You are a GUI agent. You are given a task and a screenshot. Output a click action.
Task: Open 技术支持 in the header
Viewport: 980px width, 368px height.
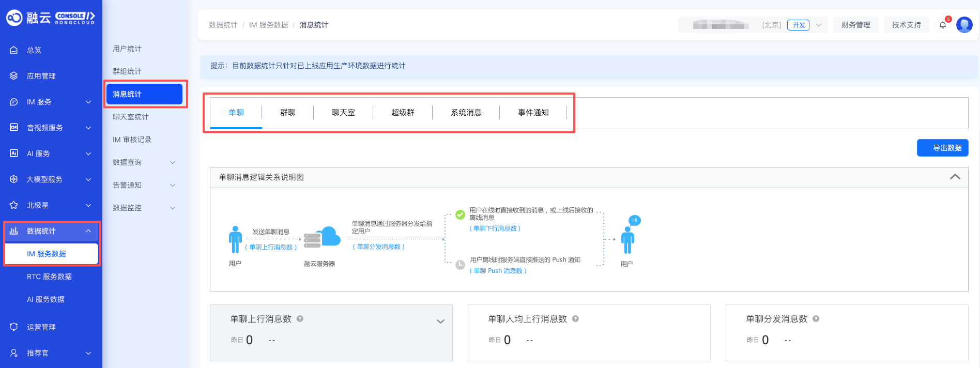point(907,25)
